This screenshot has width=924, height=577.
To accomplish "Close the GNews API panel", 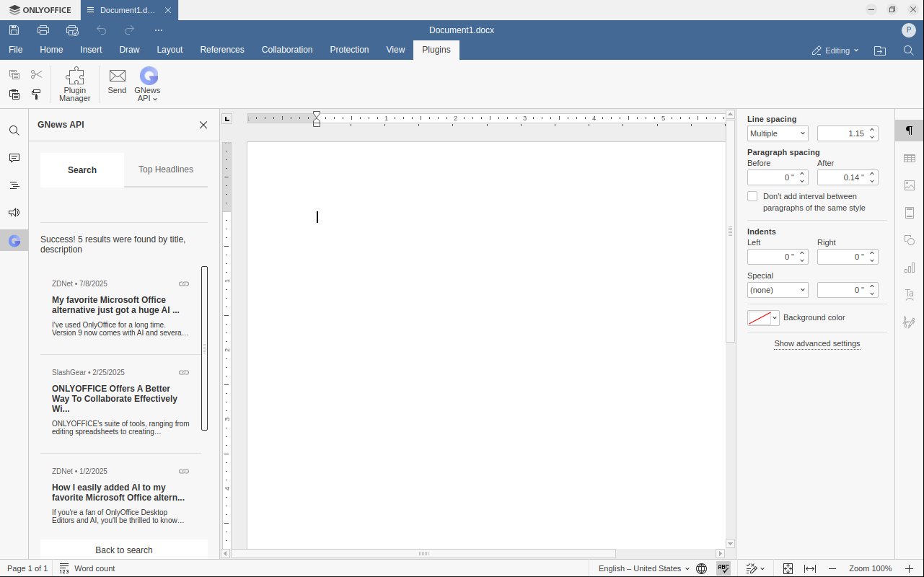I will pos(203,125).
